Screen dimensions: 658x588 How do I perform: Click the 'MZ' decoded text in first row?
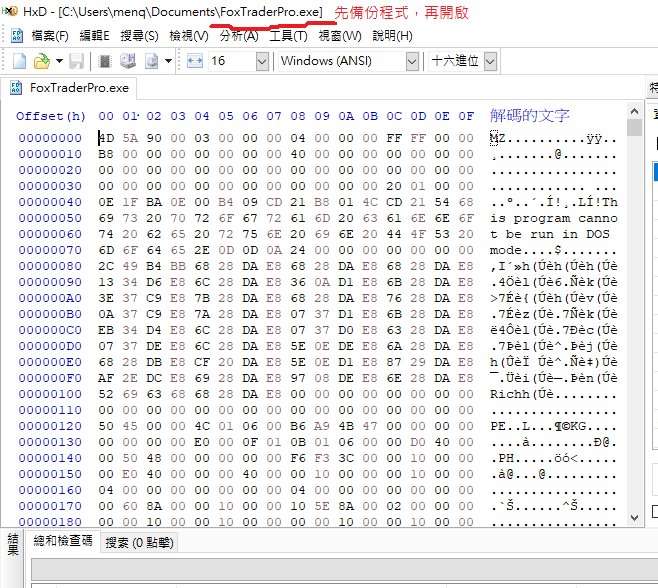pos(498,138)
